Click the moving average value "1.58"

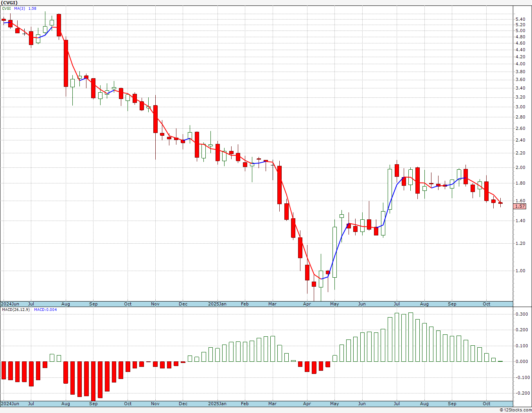tap(32, 8)
